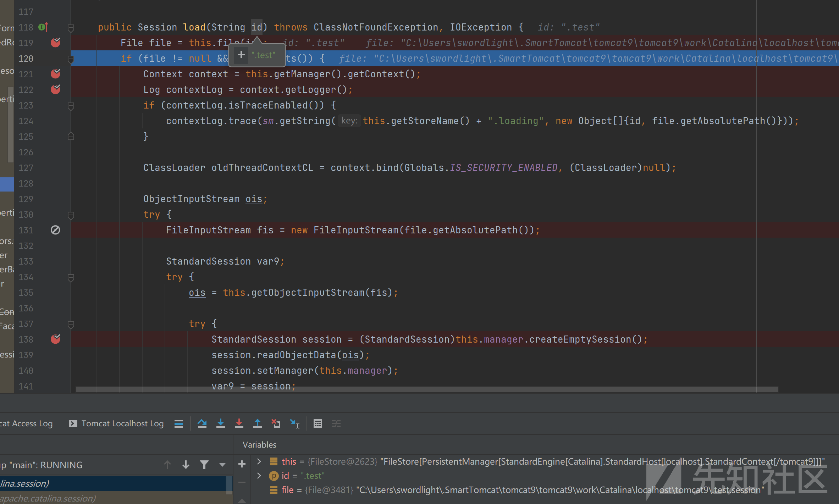Toggle disabled breakpoint on line 131
Viewport: 839px width, 504px height.
[x=56, y=230]
